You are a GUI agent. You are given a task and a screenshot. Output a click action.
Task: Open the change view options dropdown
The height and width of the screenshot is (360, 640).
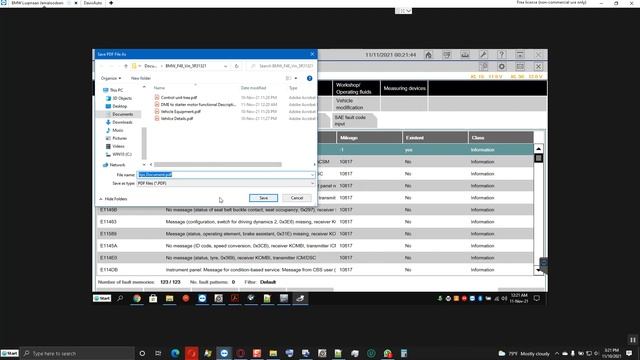(296, 78)
